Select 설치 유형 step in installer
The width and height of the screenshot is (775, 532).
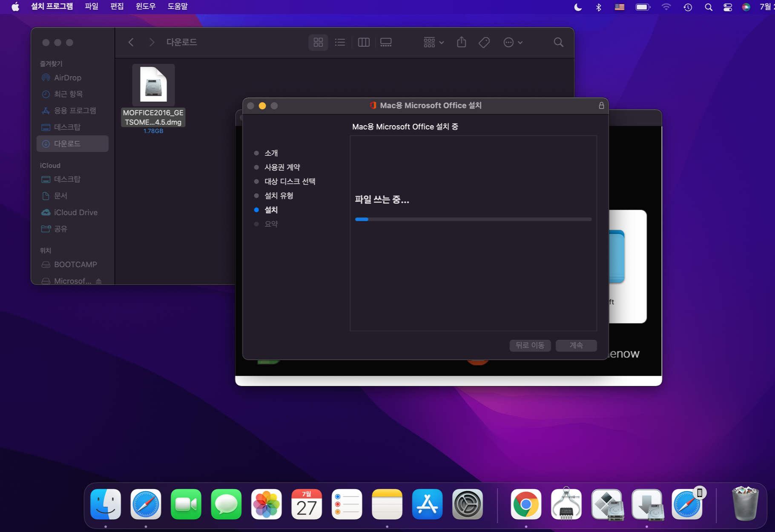[x=279, y=196]
